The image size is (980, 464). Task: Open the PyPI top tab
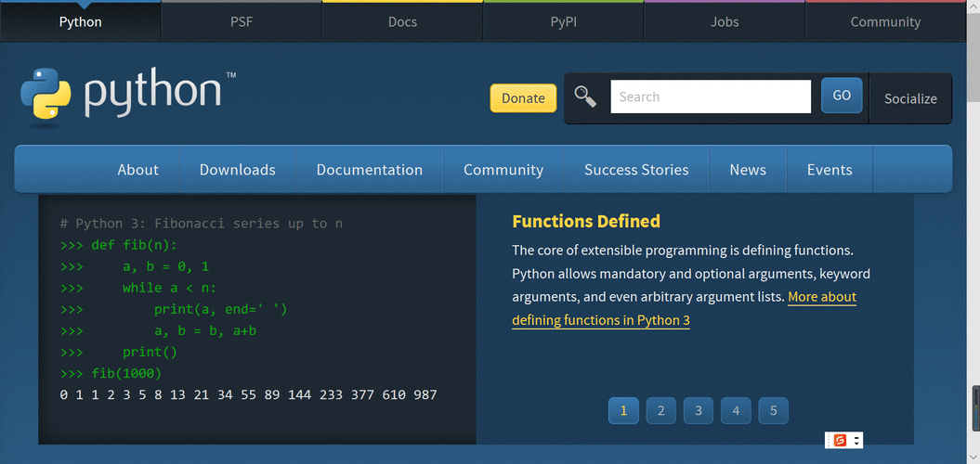564,22
